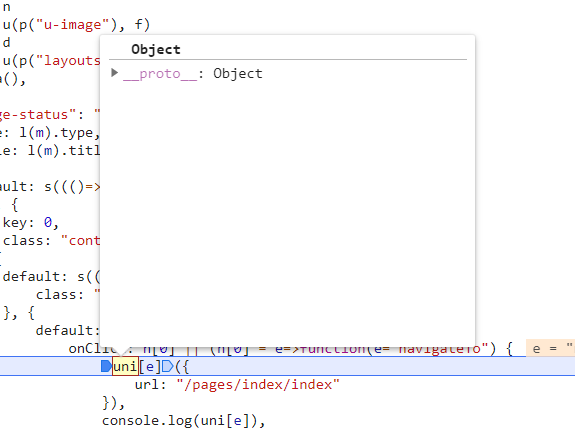The width and height of the screenshot is (575, 429).
Task: Click the highlighted uni variable
Action: pyautogui.click(x=125, y=366)
